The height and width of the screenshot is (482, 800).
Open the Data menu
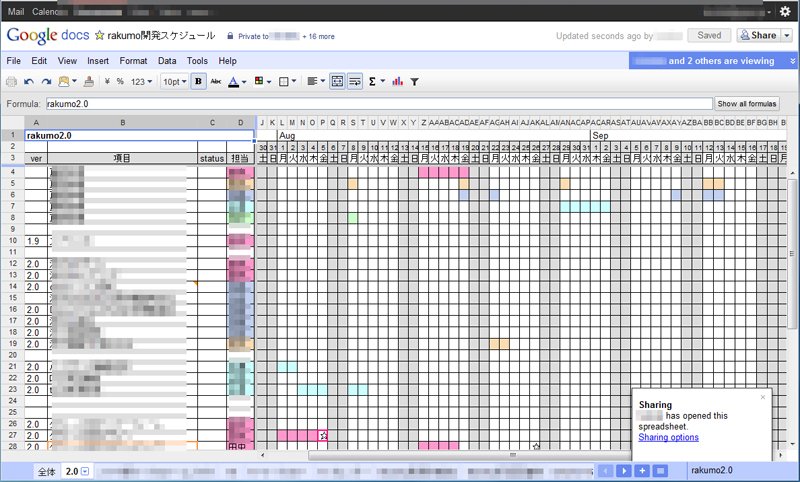(167, 61)
